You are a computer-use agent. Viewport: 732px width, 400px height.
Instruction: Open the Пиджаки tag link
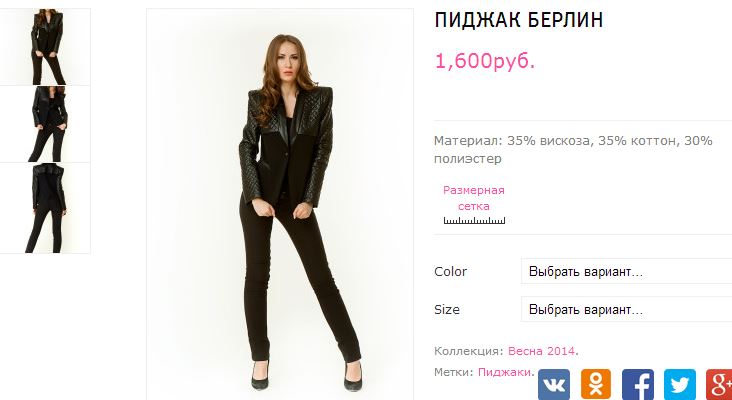504,372
